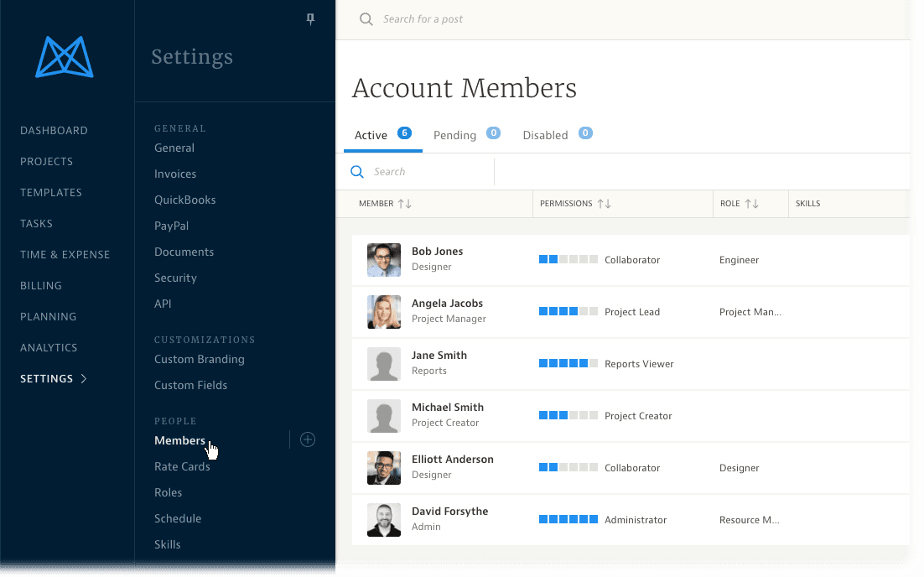Sort by Permissions column arrows
This screenshot has width=924, height=577.
(604, 204)
